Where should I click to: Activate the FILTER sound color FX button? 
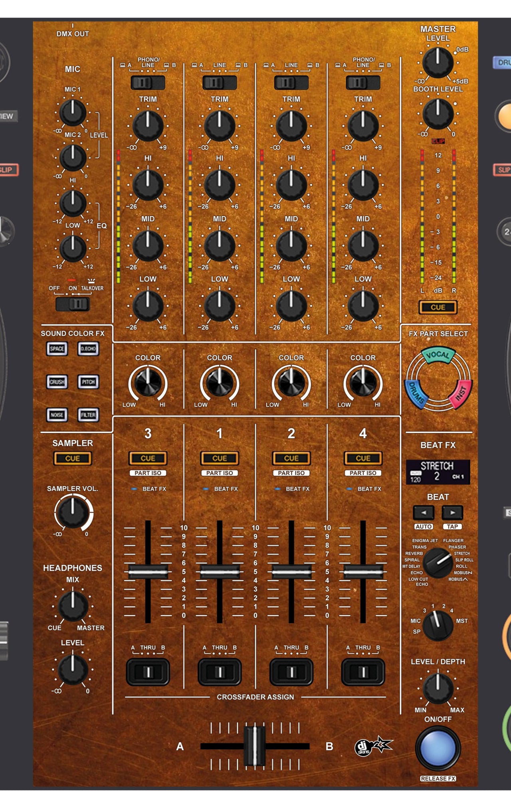click(x=88, y=415)
